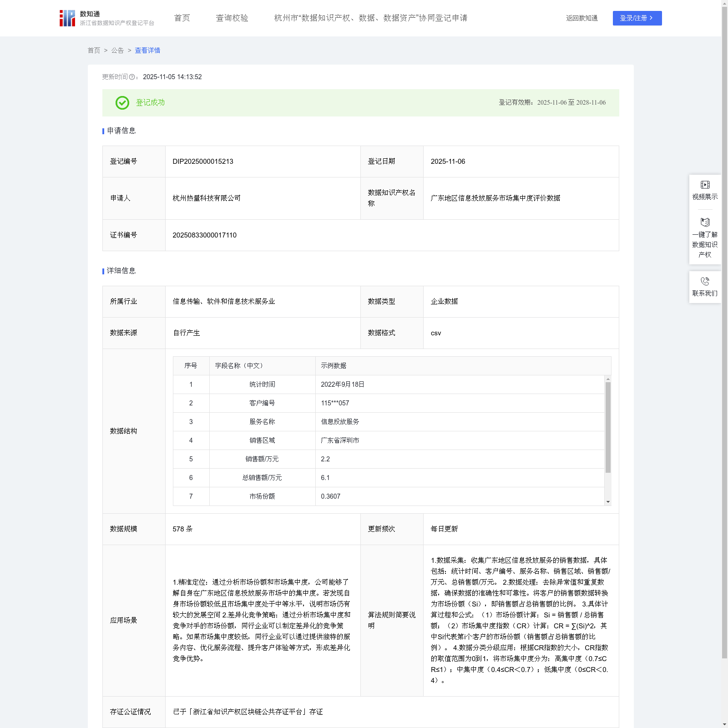Click the 广东地区信息投放服务市场集中度评价数据 name
This screenshot has height=728, width=728.
495,198
